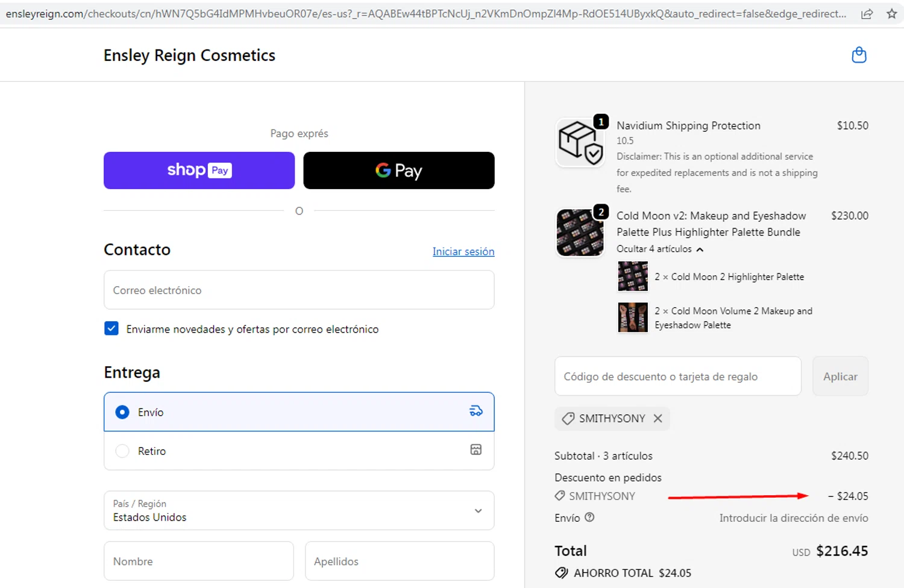Click the savings tag icon beside AHORRO TOTAL

click(562, 573)
